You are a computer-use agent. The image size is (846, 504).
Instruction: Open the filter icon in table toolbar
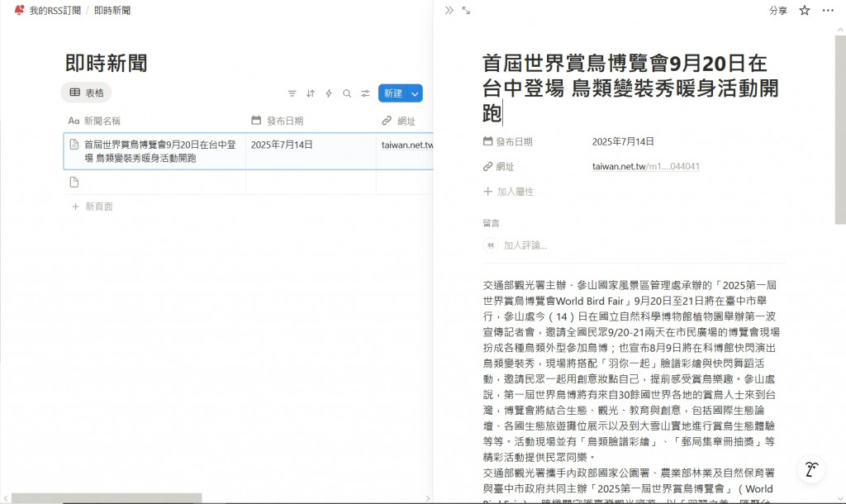tap(292, 93)
